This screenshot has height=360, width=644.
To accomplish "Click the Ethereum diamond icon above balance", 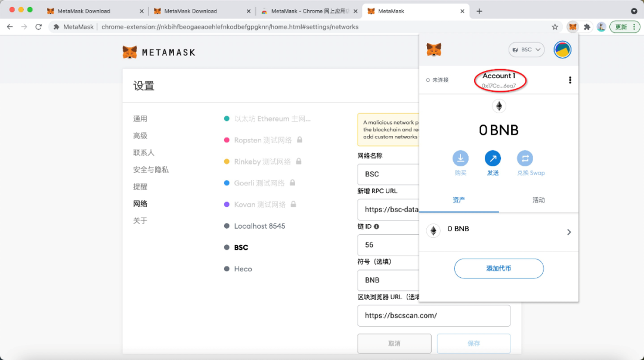I will pyautogui.click(x=499, y=106).
